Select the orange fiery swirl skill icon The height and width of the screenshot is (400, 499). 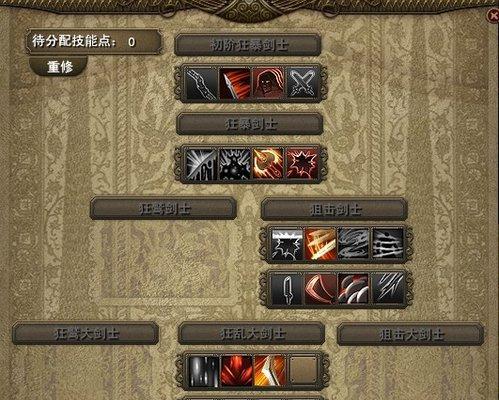click(x=268, y=164)
